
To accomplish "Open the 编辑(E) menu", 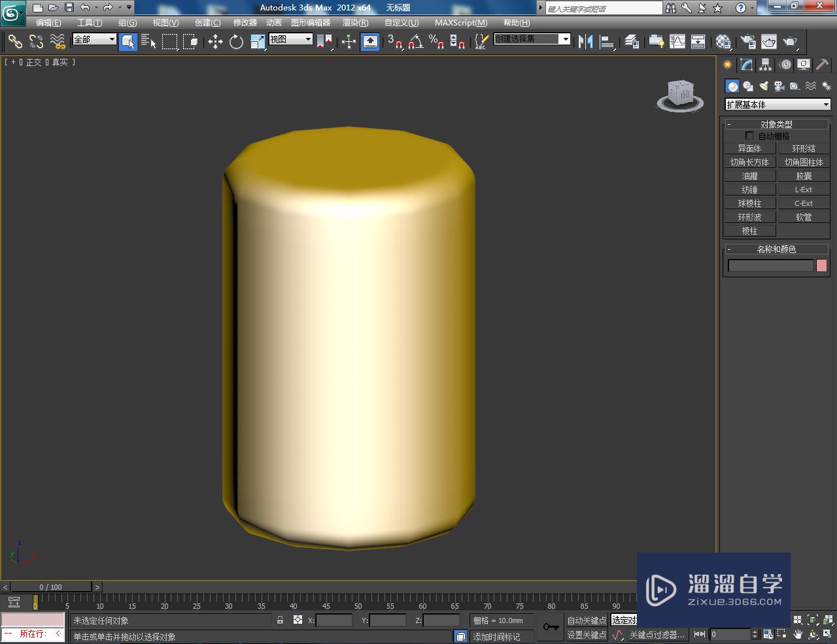I will 48,23.
